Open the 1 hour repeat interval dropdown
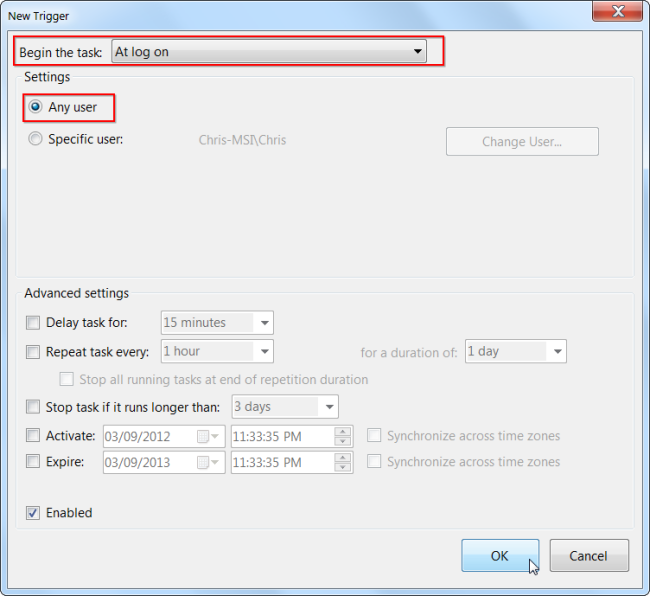 click(217, 351)
